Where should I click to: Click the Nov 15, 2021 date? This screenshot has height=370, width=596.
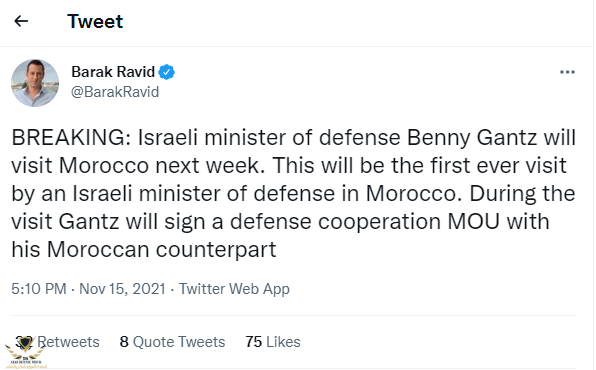[x=122, y=289]
